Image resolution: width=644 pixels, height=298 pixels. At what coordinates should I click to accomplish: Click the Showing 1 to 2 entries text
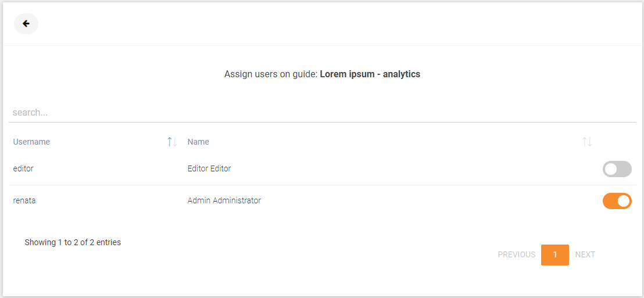[73, 242]
